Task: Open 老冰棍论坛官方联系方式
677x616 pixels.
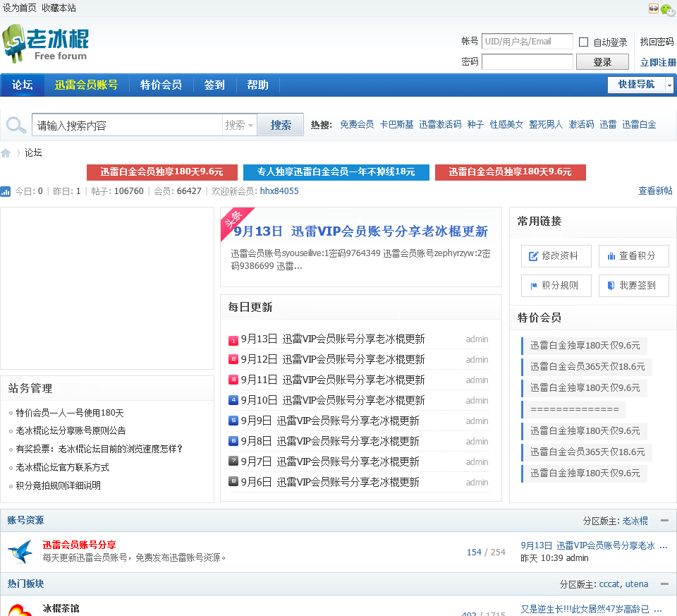Action: click(62, 467)
